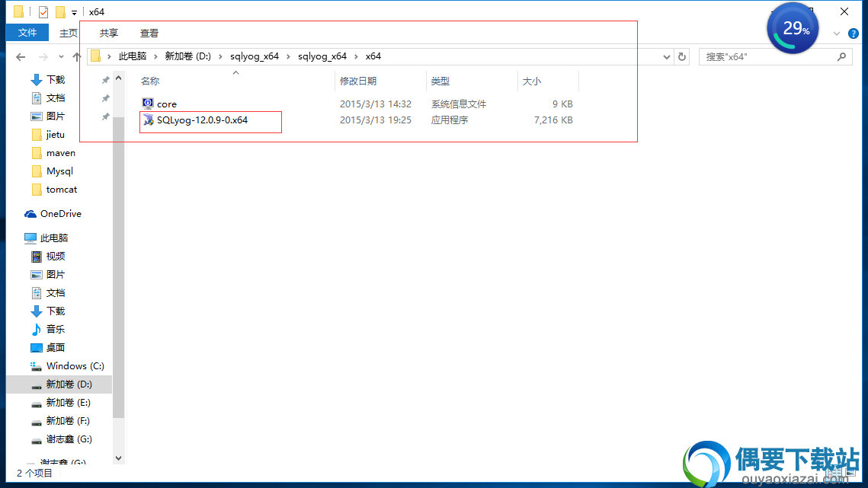Open 视频 under 此电脑

56,257
